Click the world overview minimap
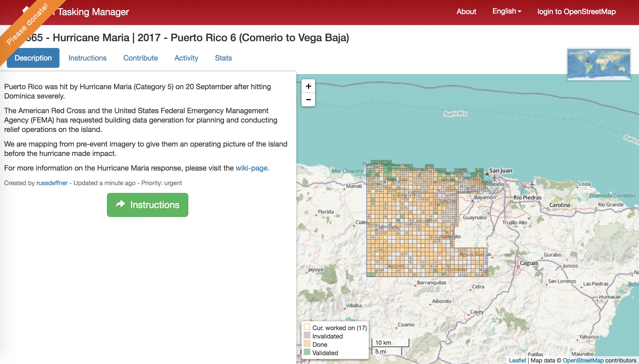Screen dimensions: 639x364 598,64
